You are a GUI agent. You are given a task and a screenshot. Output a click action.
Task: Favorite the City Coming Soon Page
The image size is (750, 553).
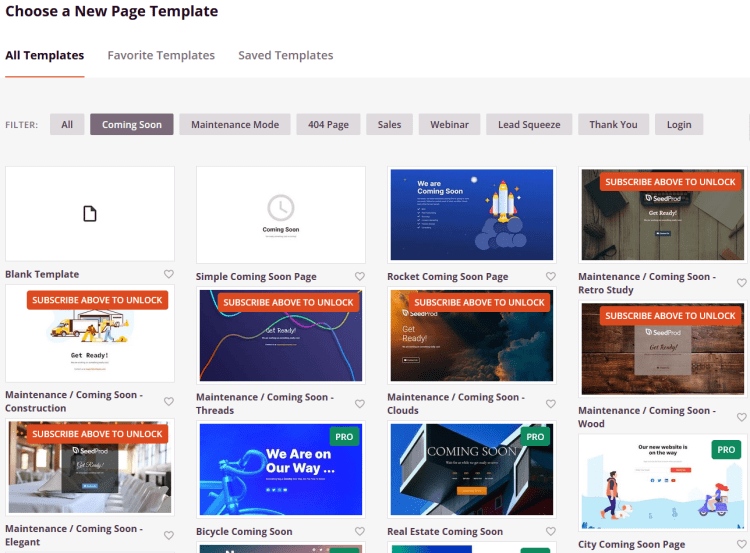pyautogui.click(x=742, y=544)
